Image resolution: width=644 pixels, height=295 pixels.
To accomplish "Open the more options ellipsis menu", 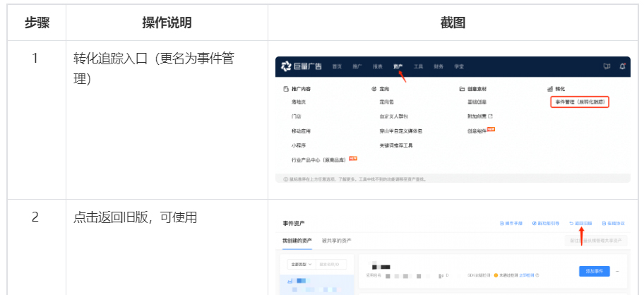I will [x=617, y=271].
